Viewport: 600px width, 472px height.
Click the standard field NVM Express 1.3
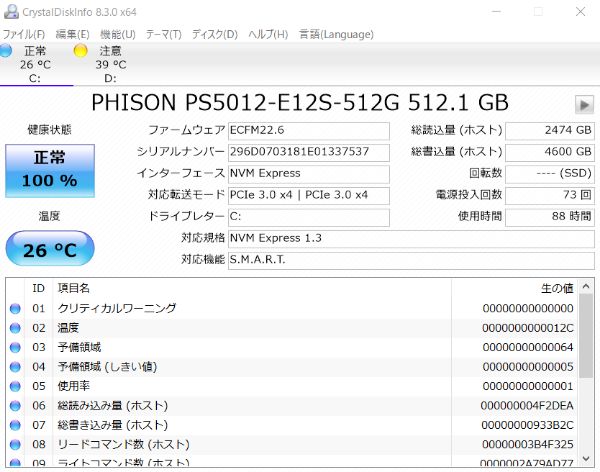(411, 238)
